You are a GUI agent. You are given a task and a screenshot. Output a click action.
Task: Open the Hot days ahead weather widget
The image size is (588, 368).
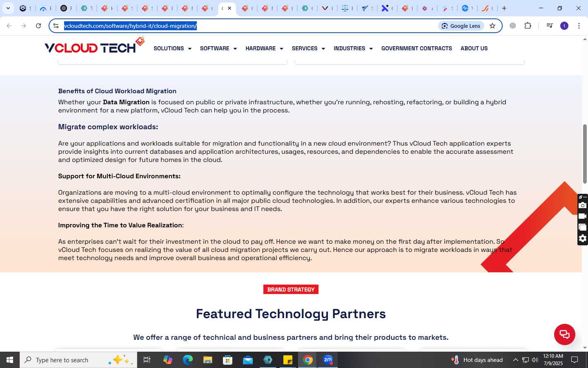[477, 360]
